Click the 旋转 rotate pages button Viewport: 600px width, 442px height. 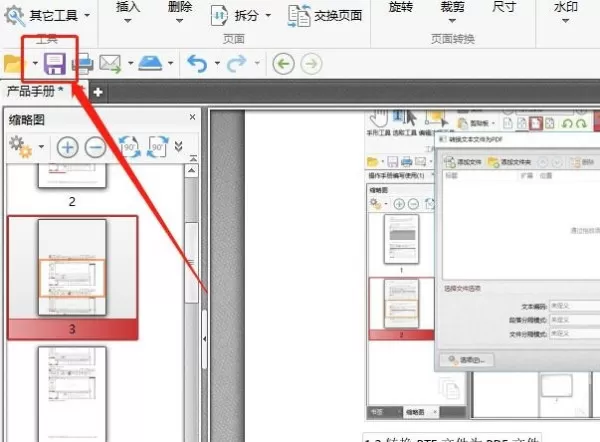pos(401,7)
